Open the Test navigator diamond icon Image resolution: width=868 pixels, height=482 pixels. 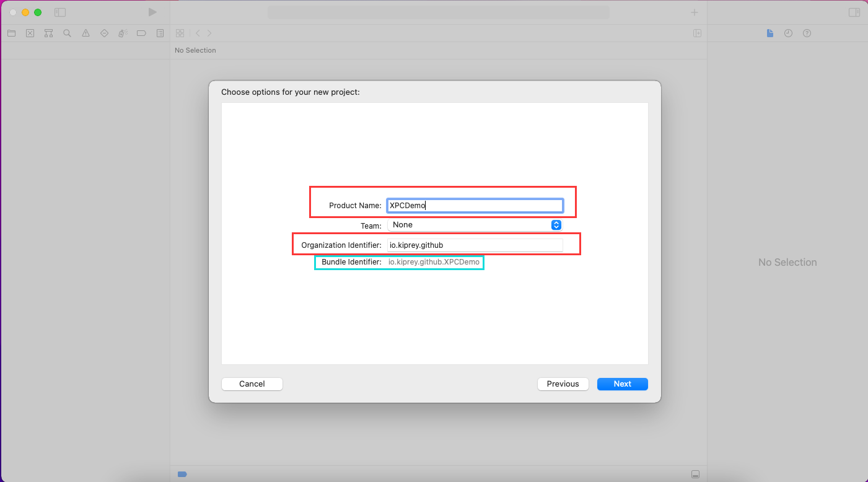click(104, 33)
